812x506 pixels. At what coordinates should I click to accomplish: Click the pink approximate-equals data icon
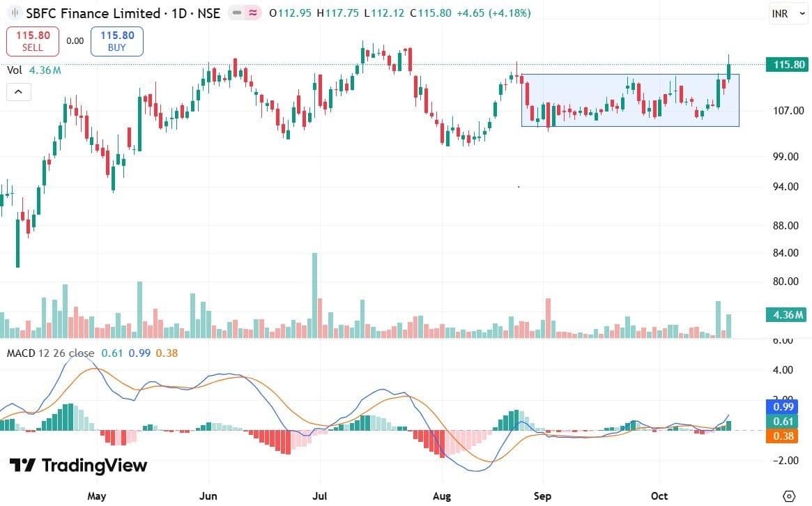[x=252, y=13]
